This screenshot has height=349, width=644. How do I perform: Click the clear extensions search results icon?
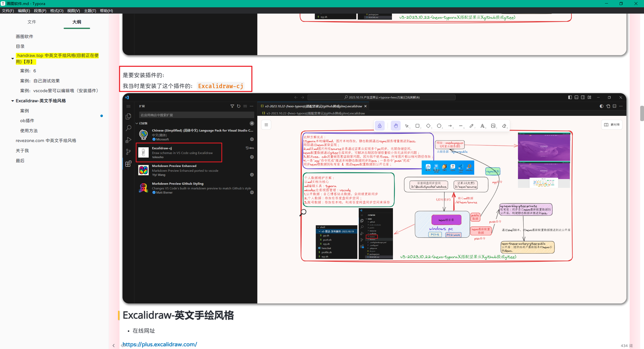point(245,106)
